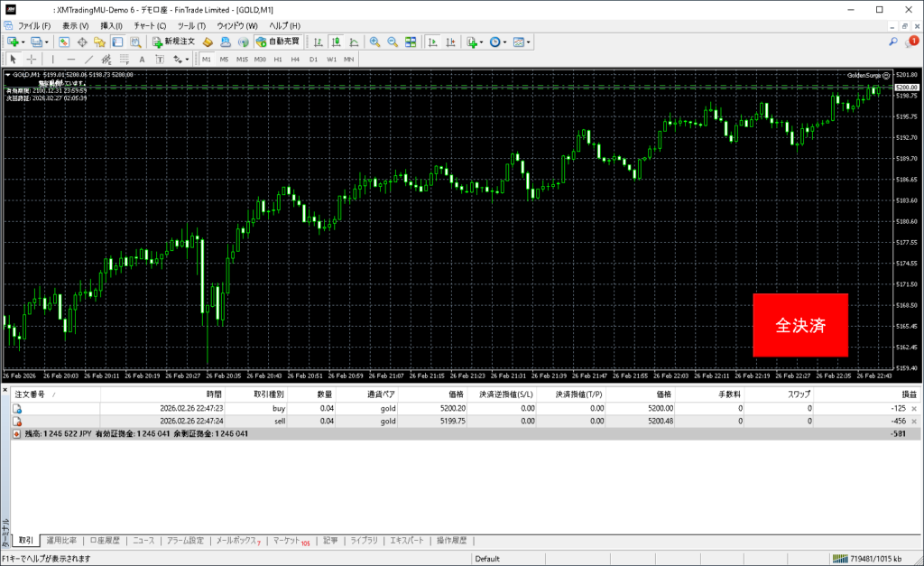Switch to the 口座履歴 terminal tab

click(104, 541)
